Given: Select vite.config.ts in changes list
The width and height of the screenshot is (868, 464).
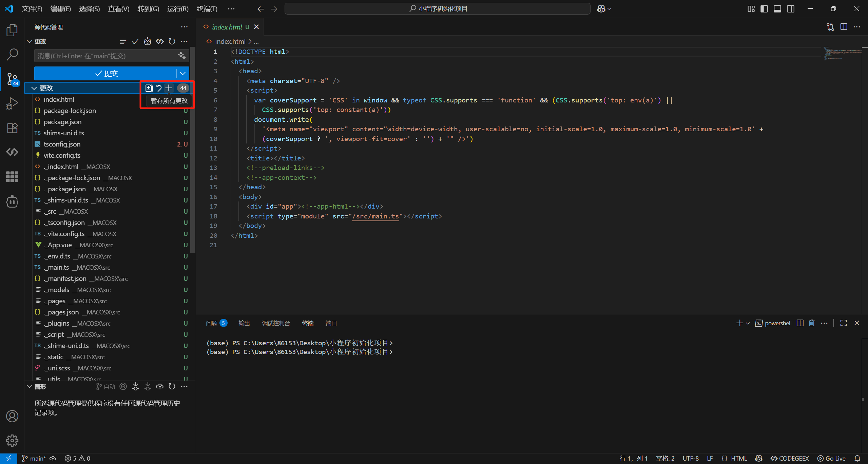Looking at the screenshot, I should [110, 155].
